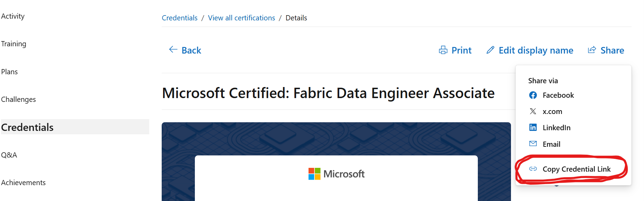Open Activity in the sidebar

(13, 16)
